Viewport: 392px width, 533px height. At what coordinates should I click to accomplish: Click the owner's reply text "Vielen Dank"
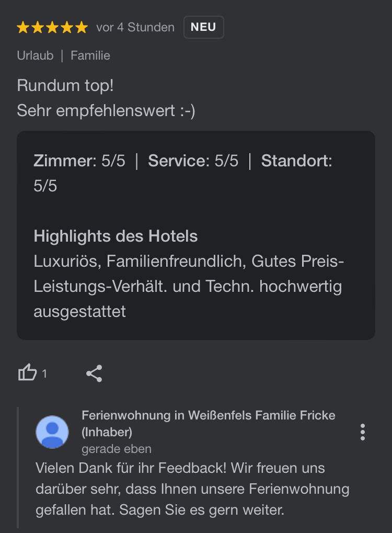click(192, 489)
